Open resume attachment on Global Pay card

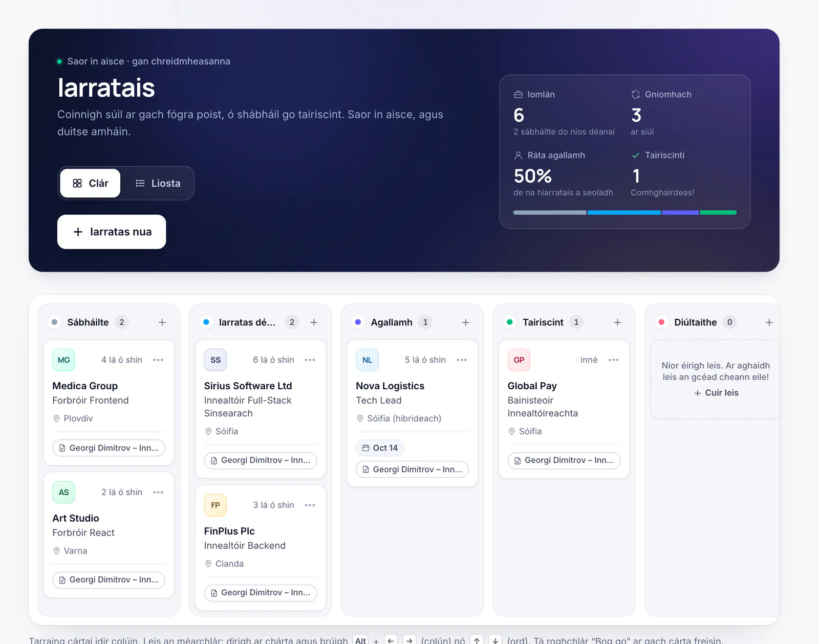(564, 460)
